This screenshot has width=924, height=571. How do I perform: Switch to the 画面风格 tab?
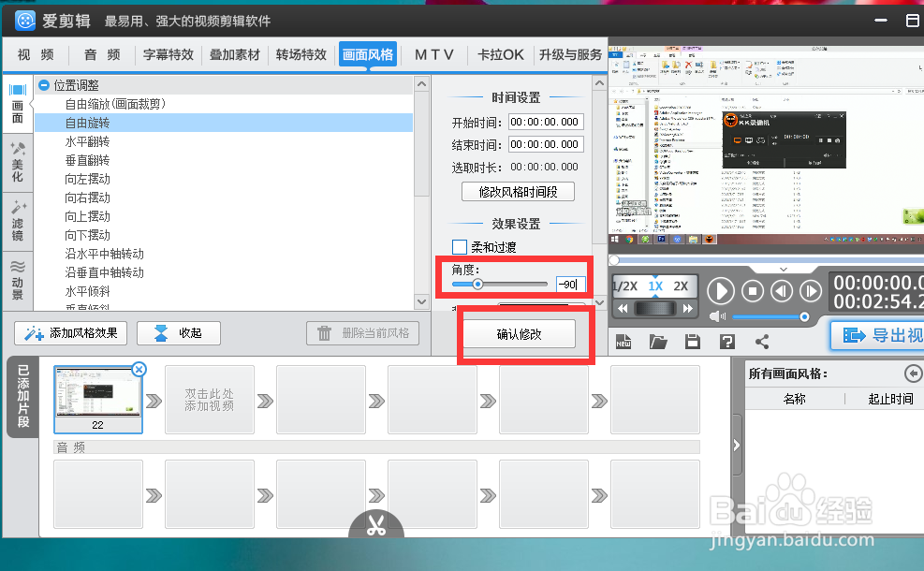(x=368, y=55)
